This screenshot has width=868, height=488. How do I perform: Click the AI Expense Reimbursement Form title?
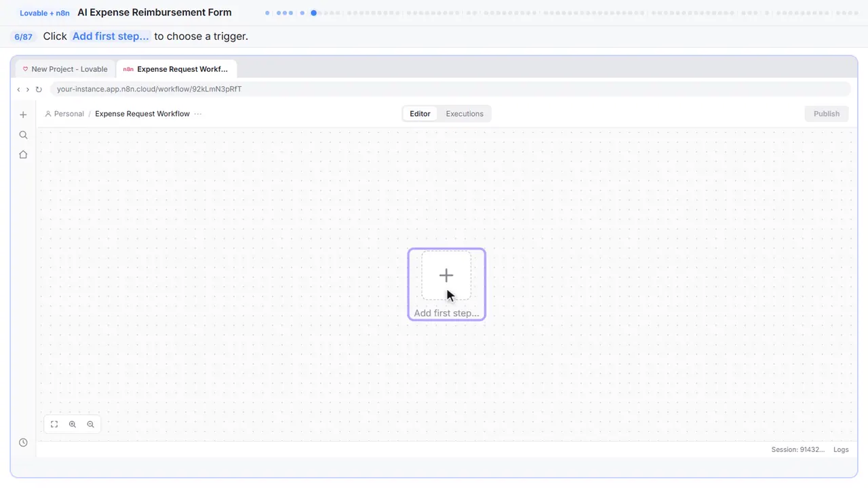click(155, 12)
